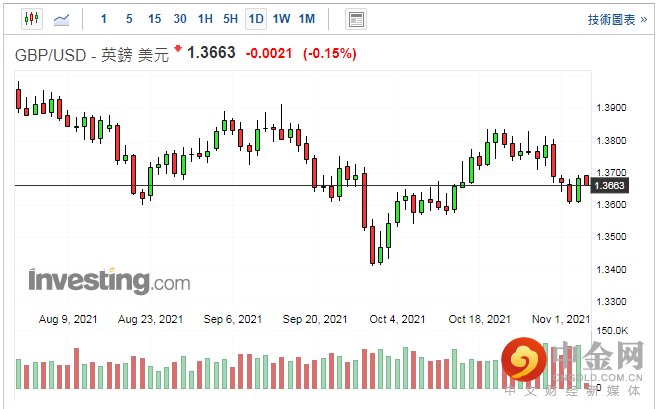Click the Investing.com logo watermark
Image resolution: width=658 pixels, height=409 pixels.
coord(109,280)
